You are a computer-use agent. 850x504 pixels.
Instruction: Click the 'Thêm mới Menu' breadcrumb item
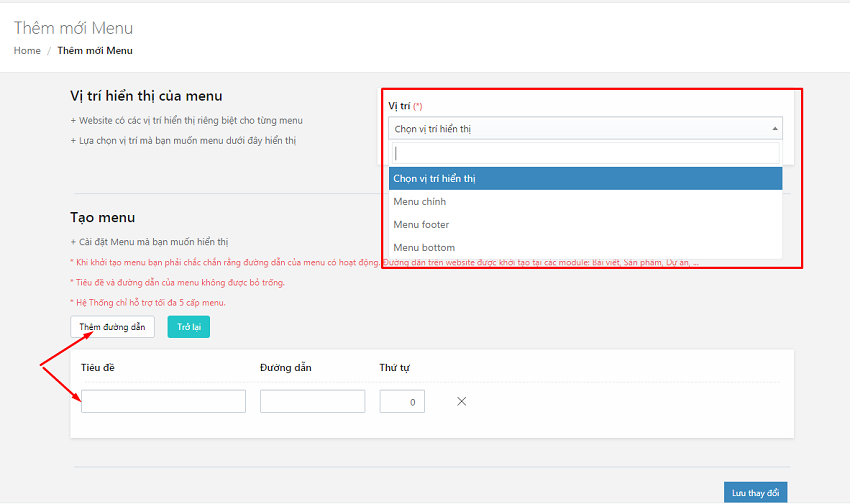pos(95,50)
